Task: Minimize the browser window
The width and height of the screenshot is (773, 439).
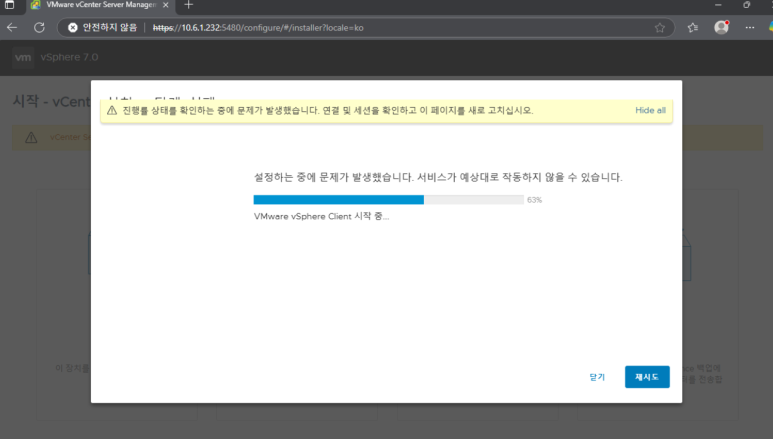Action: [x=718, y=5]
